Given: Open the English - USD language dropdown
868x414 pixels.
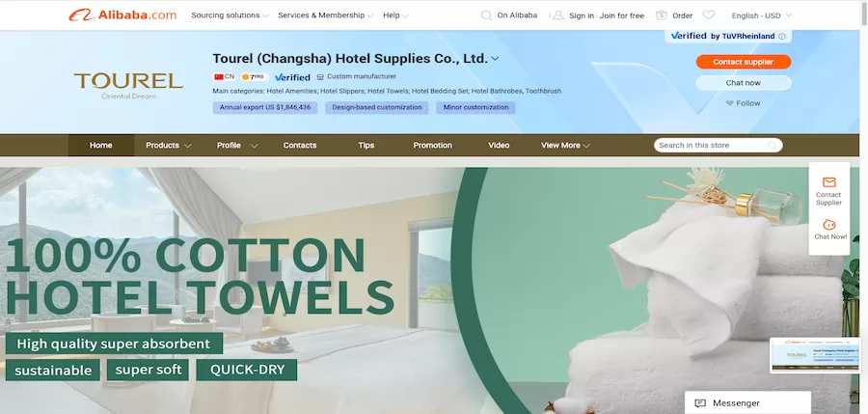Looking at the screenshot, I should (x=762, y=15).
